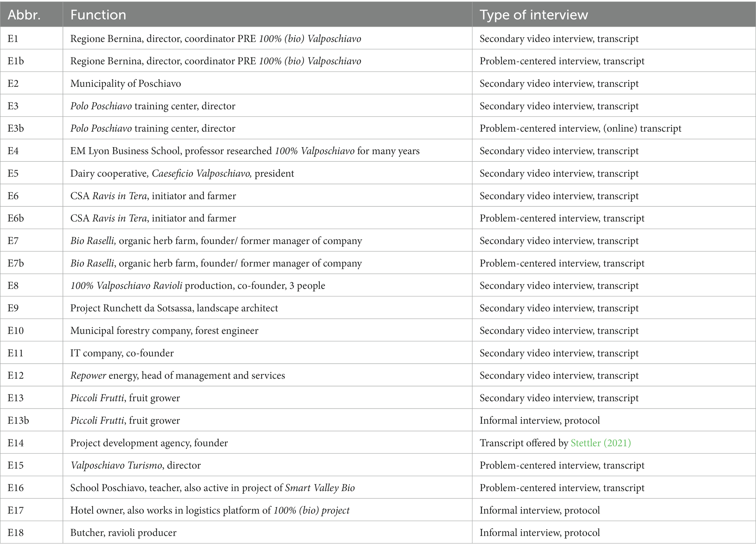The height and width of the screenshot is (550, 756).
Task: Click the E13b abbreviation cell
Action: (31, 420)
